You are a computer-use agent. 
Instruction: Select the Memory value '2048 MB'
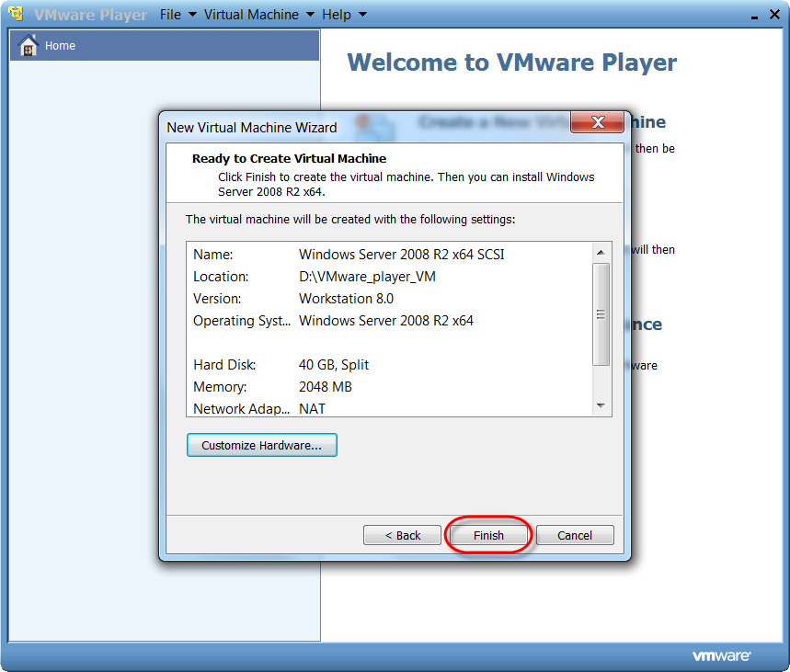click(326, 387)
